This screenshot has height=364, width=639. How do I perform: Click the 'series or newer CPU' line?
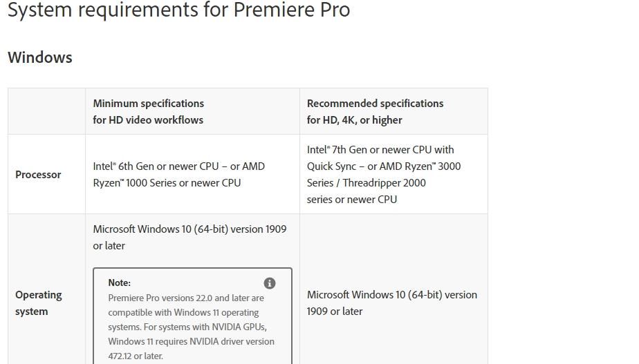tap(352, 200)
